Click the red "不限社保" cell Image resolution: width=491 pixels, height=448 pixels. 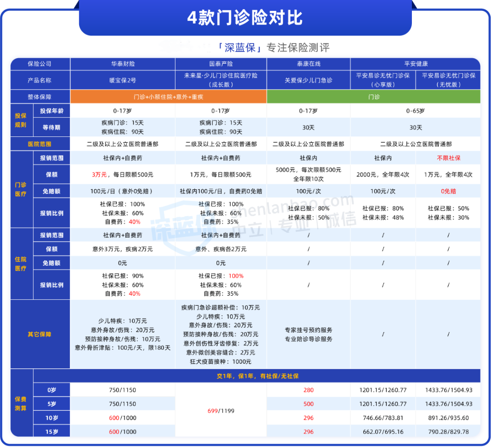click(x=448, y=158)
